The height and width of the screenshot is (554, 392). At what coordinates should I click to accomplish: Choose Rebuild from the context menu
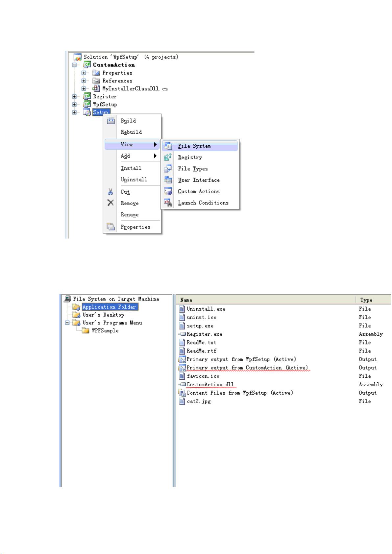131,132
